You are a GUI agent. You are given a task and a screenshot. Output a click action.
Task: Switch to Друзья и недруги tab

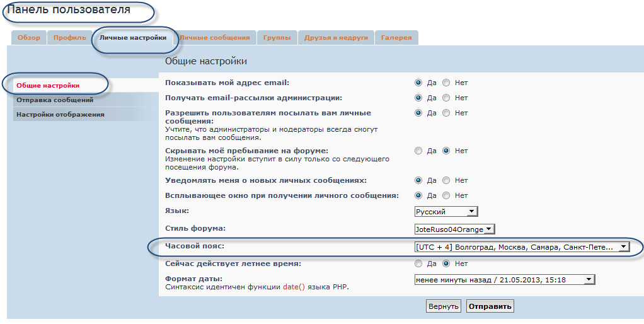(x=336, y=38)
